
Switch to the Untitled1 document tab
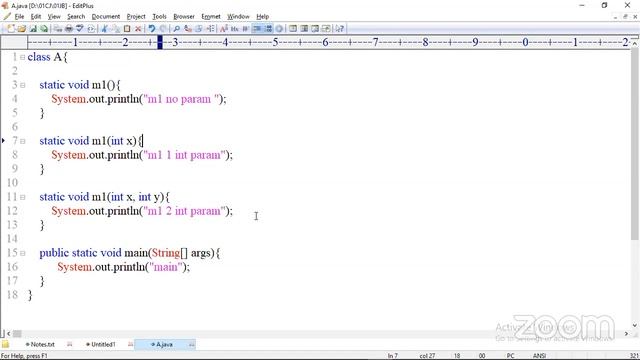click(101, 344)
